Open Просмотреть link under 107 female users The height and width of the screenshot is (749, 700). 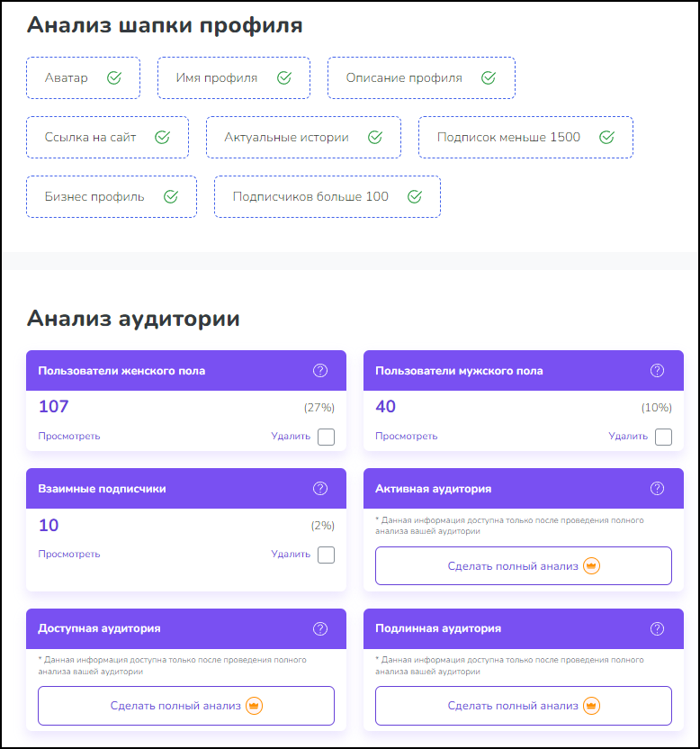point(69,436)
